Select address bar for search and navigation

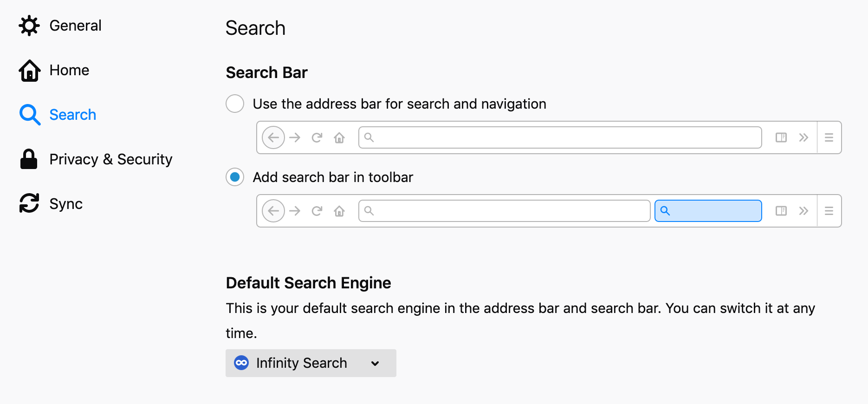[x=235, y=104]
